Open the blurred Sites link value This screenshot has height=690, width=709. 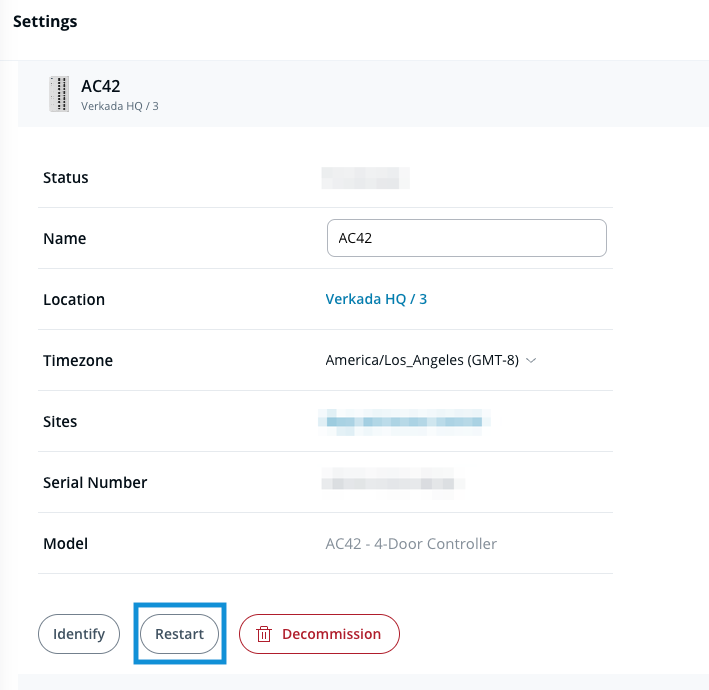pyautogui.click(x=404, y=422)
